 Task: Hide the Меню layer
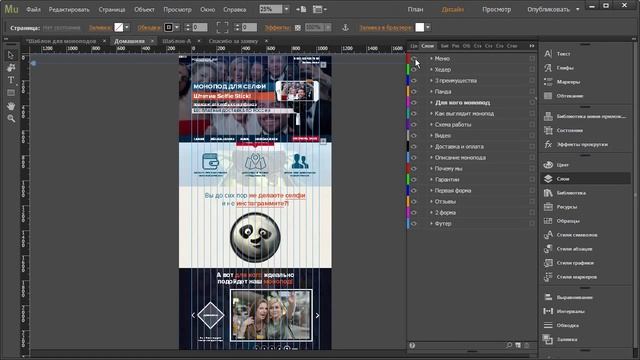(413, 58)
